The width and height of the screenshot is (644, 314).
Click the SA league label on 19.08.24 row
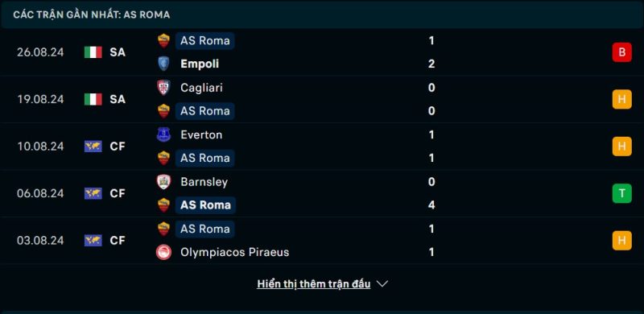click(118, 99)
